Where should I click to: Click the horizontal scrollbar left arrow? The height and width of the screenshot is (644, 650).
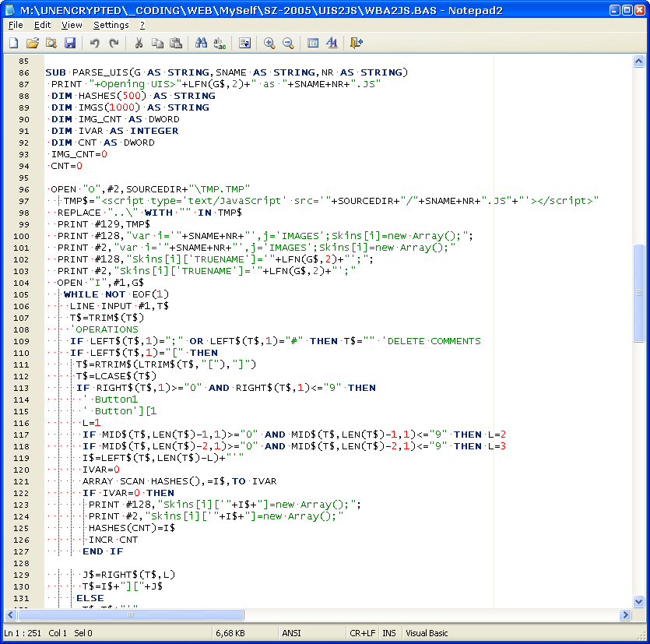11,614
